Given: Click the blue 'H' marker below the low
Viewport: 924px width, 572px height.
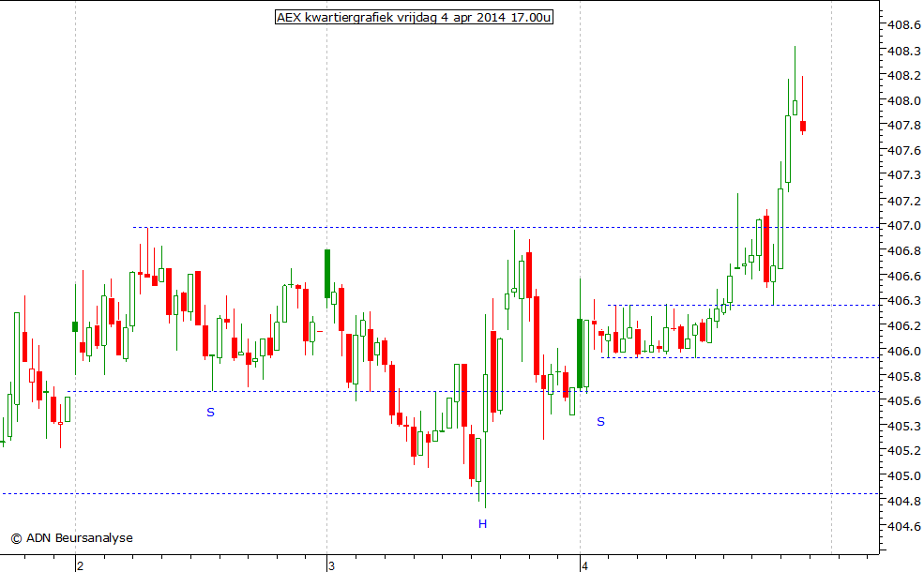Looking at the screenshot, I should (482, 523).
